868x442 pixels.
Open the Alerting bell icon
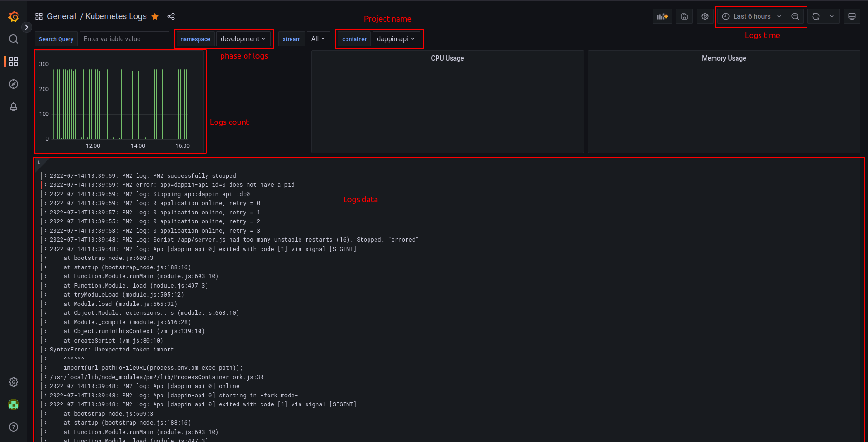(14, 107)
